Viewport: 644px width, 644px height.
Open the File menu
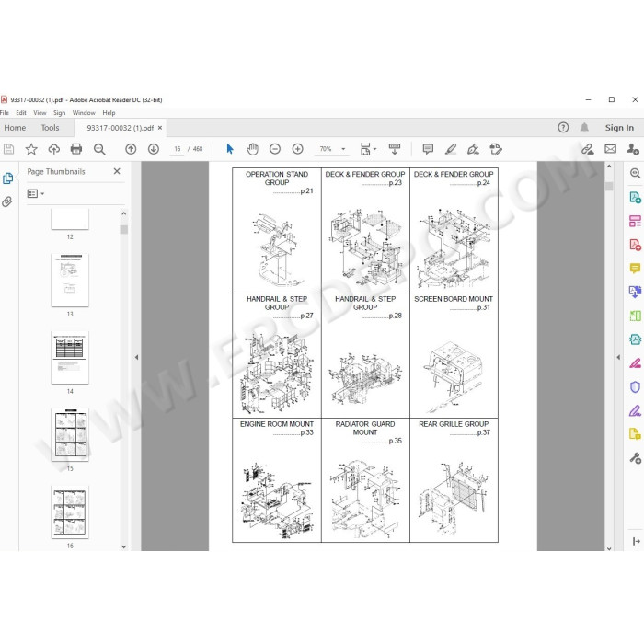(x=5, y=113)
